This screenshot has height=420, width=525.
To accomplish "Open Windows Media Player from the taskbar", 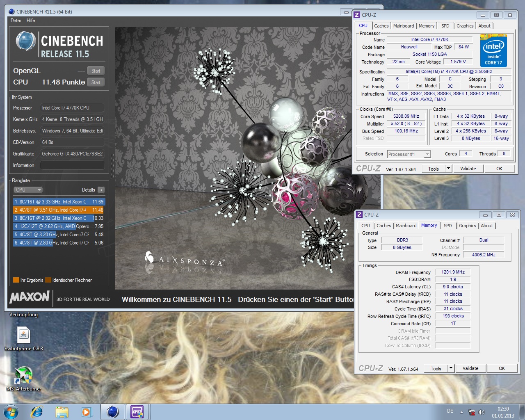I will 87,411.
